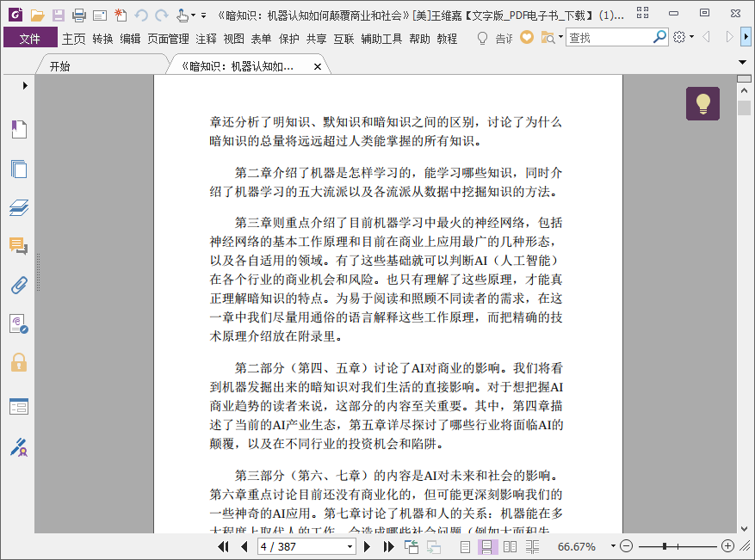Expand the ribbon overflow arrow at right edge
The height and width of the screenshot is (560, 755).
tap(746, 37)
